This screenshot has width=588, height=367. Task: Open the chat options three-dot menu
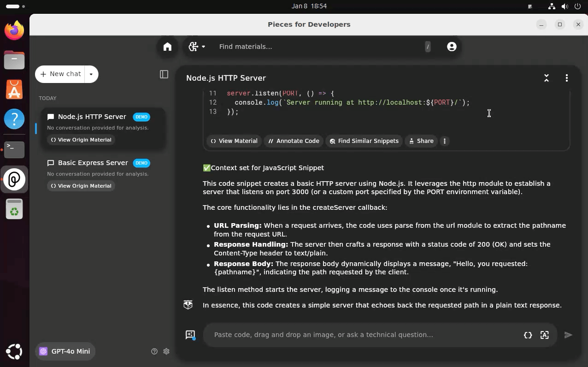click(567, 78)
